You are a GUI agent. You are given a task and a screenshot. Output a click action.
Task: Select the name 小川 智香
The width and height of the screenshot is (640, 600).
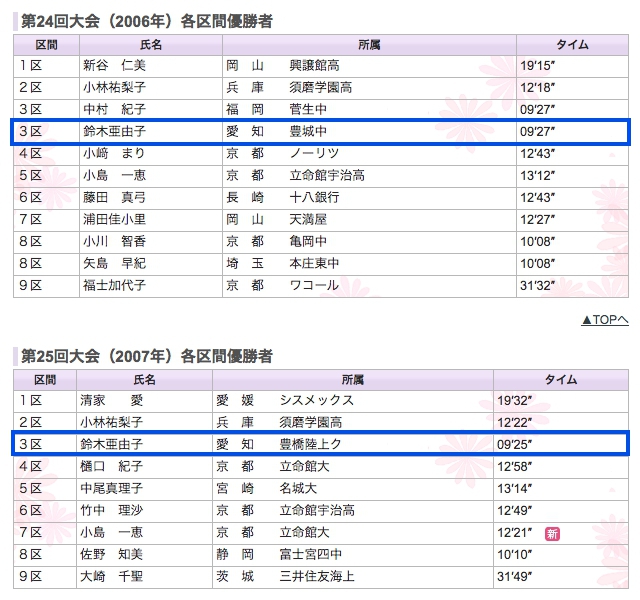click(x=114, y=242)
